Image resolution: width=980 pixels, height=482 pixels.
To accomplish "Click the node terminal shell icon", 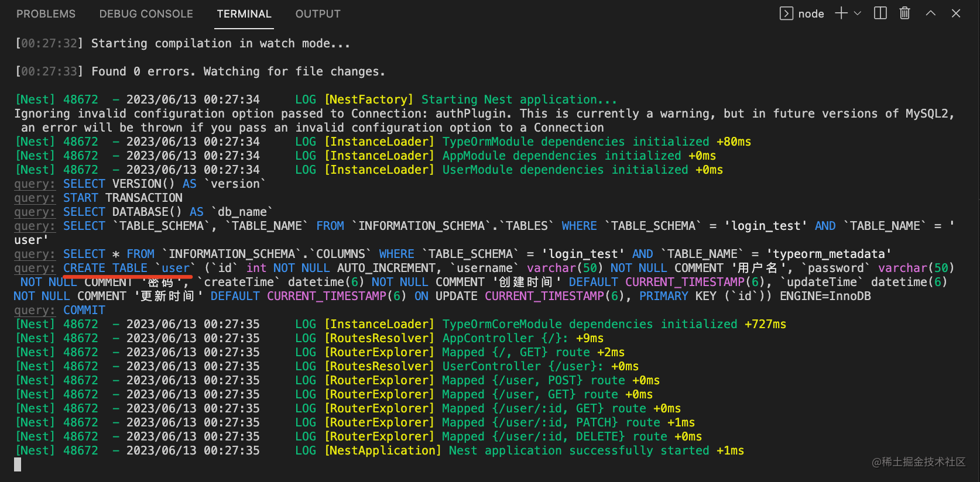I will tap(786, 13).
